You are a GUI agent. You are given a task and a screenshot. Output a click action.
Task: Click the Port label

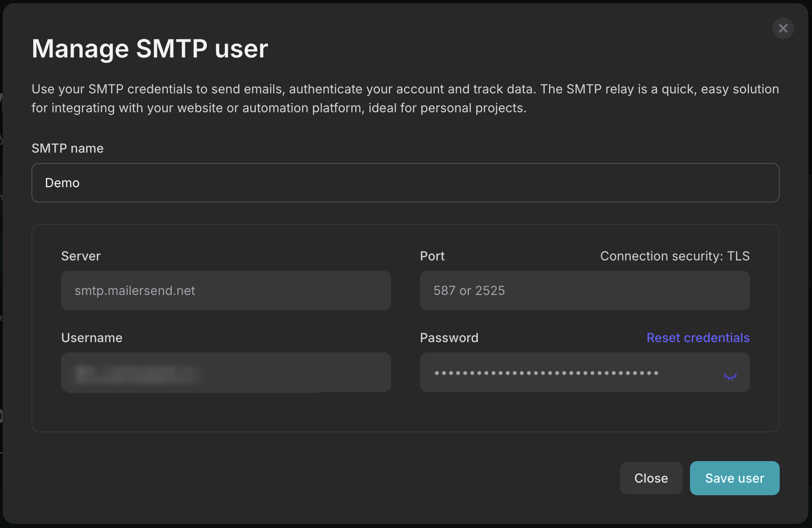(432, 256)
